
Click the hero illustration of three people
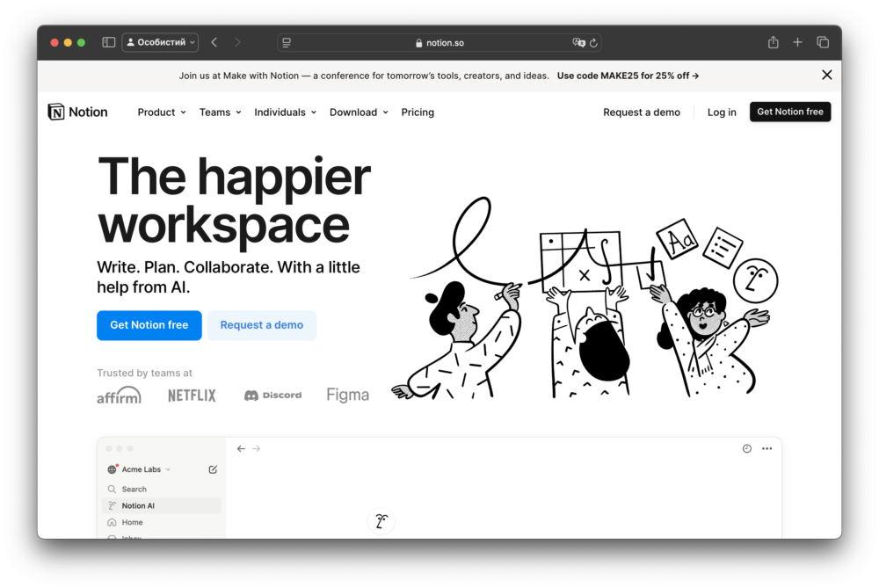pyautogui.click(x=585, y=298)
